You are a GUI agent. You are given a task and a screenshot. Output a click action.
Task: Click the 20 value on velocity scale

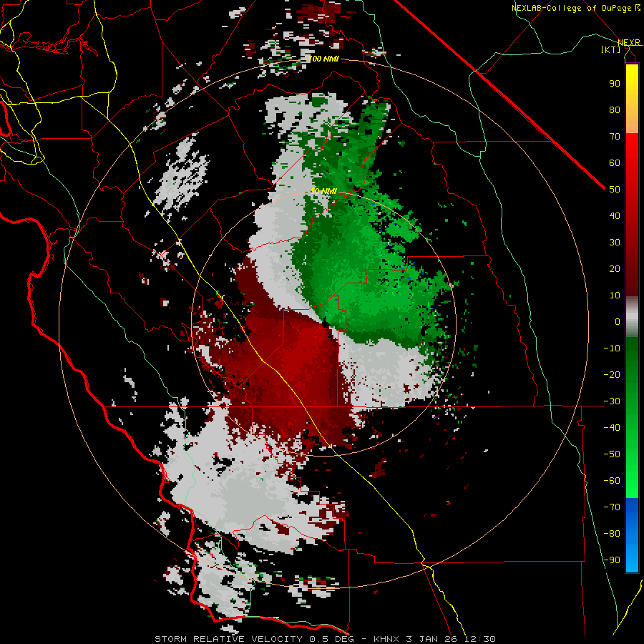click(615, 268)
